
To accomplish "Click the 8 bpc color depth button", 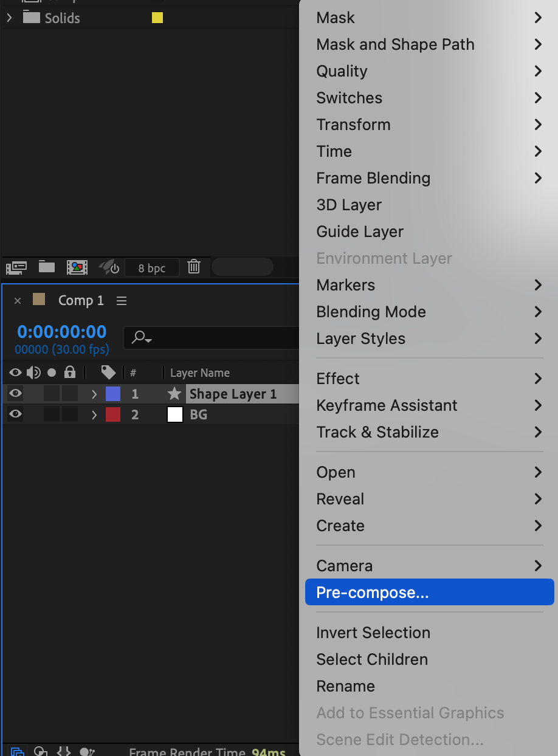I will (152, 268).
